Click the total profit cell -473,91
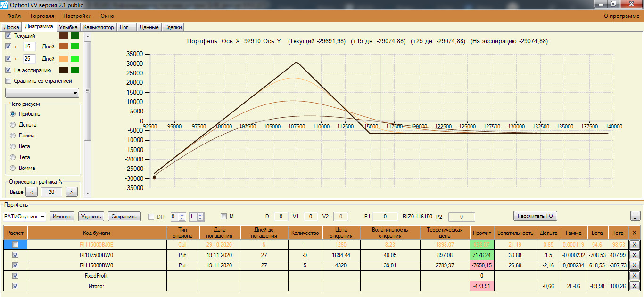 point(481,286)
